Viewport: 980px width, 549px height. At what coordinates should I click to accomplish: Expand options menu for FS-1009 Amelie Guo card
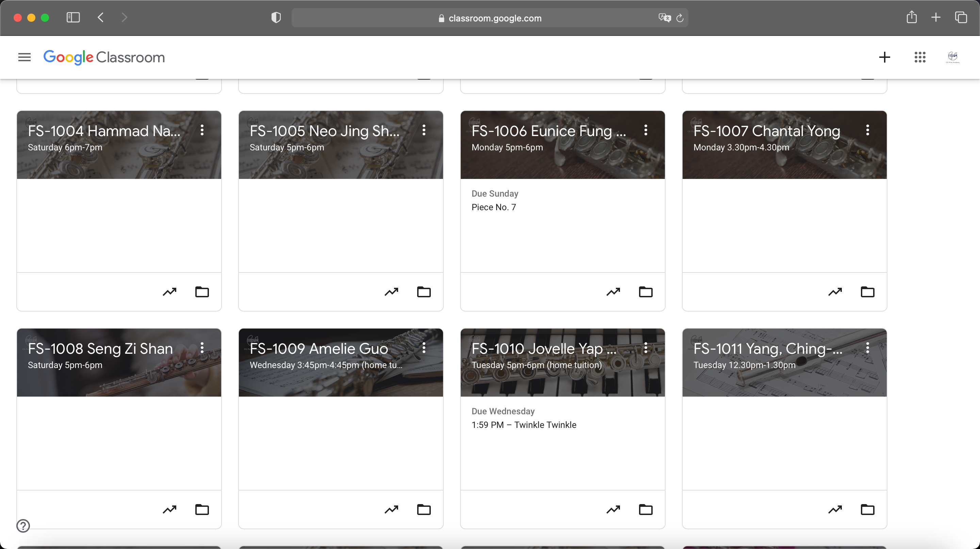tap(424, 348)
